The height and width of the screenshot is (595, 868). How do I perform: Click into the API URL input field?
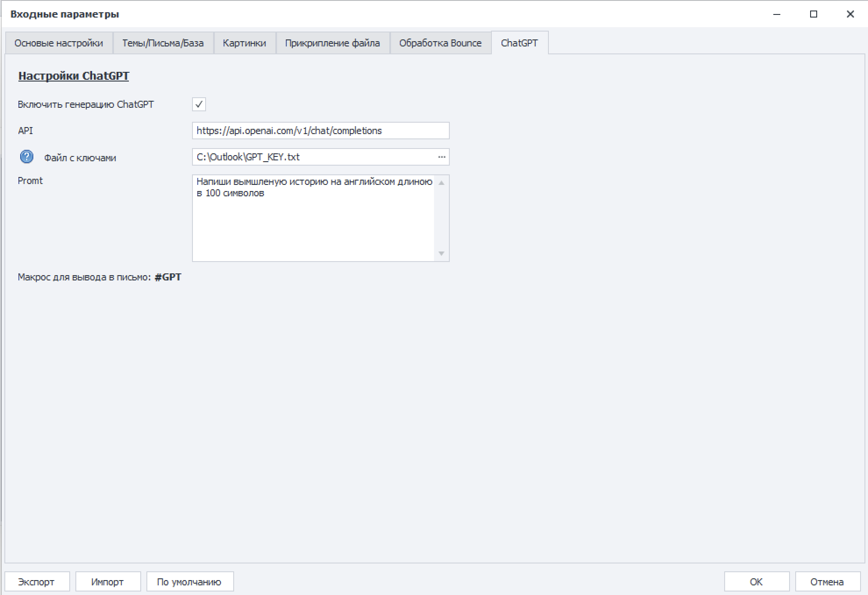(x=320, y=131)
